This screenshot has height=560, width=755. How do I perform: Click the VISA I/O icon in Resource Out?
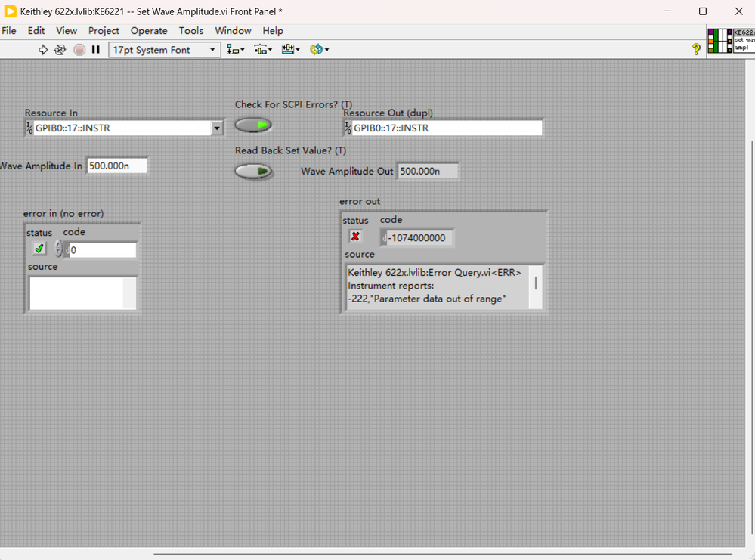(x=348, y=128)
